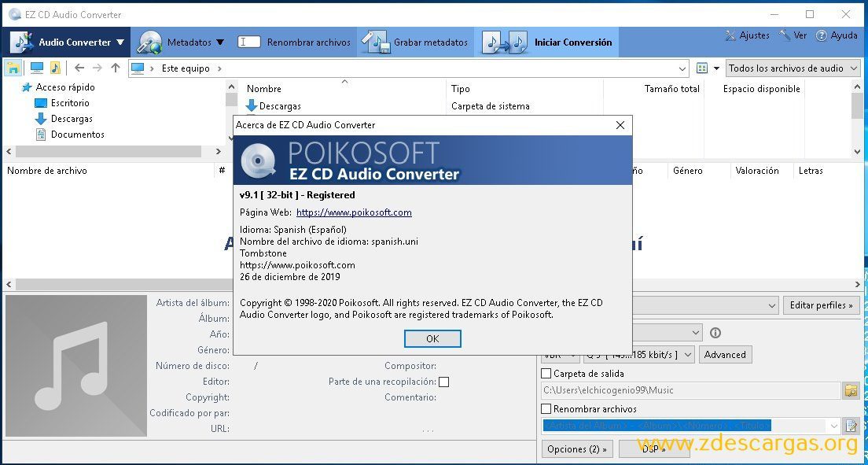
Task: Click the output folder path field
Action: [690, 390]
